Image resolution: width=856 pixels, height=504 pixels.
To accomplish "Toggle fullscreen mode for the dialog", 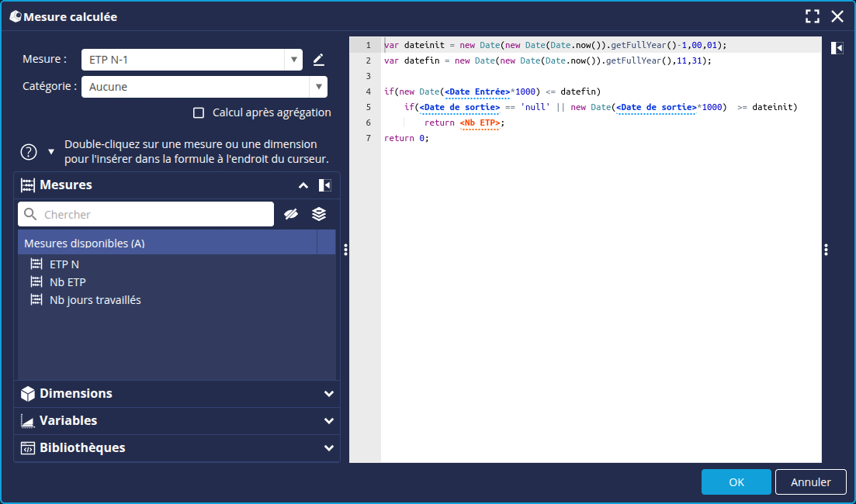I will [813, 16].
